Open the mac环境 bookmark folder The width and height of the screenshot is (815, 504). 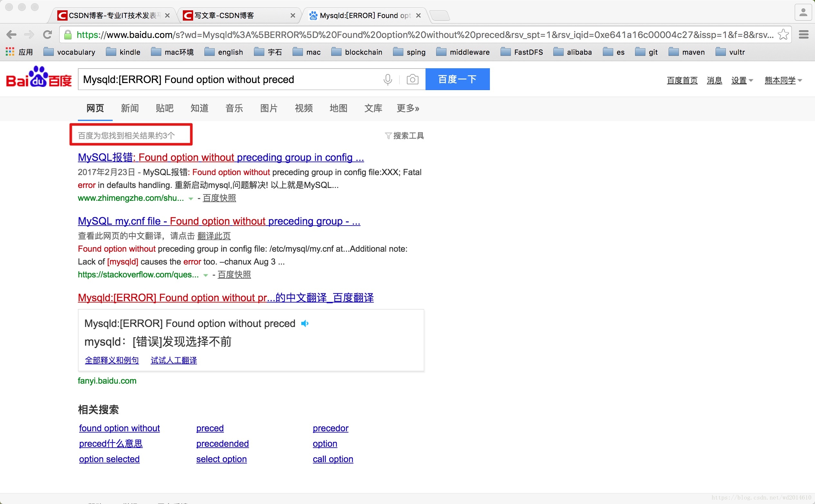(172, 52)
